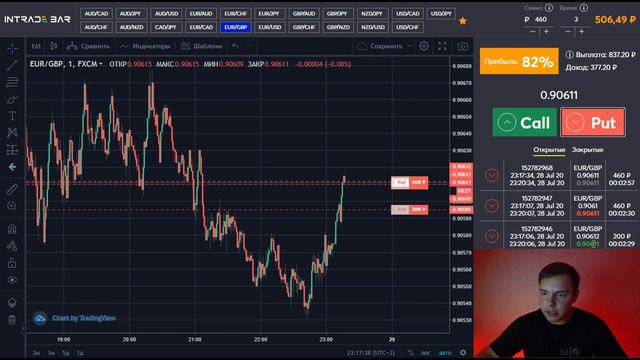Toggle the лог logarithmic scale
This screenshot has height=360, width=640.
pyautogui.click(x=425, y=353)
